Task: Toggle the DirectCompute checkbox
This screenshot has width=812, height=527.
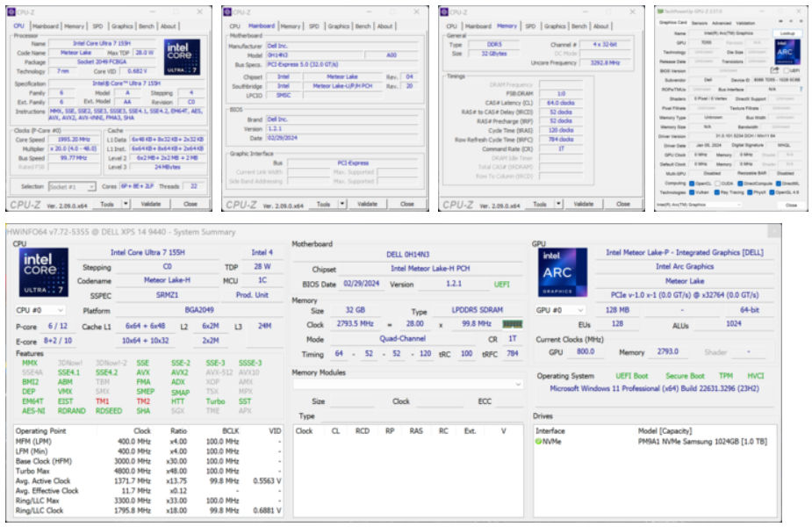Action: [741, 184]
